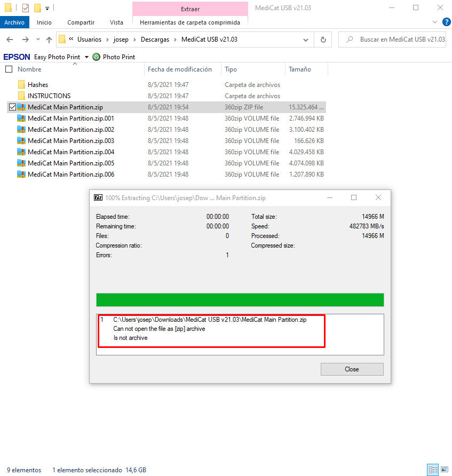
Task: Switch to the Compartir tab
Action: click(81, 22)
